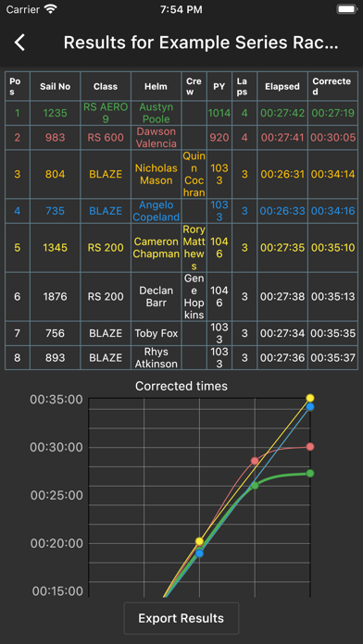Select the 'Helm' column header
The height and width of the screenshot is (644, 363).
point(156,86)
